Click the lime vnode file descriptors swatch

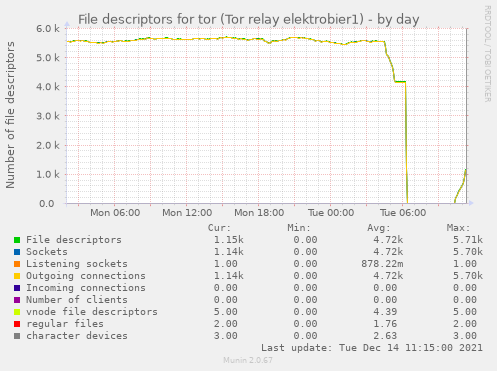pyautogui.click(x=17, y=312)
